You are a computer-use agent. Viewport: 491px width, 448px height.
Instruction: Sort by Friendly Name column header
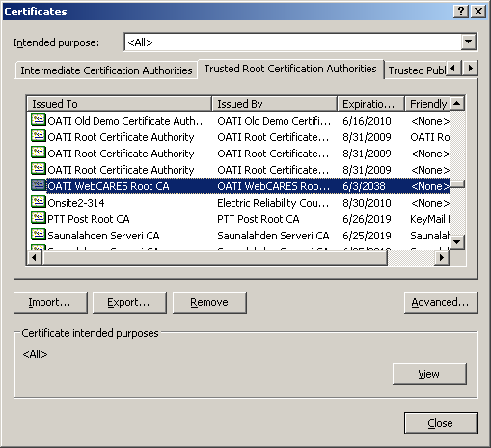pyautogui.click(x=427, y=104)
